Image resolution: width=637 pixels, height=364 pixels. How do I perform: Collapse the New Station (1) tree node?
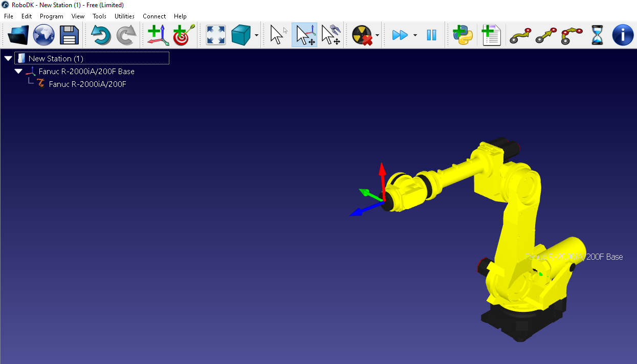(8, 58)
